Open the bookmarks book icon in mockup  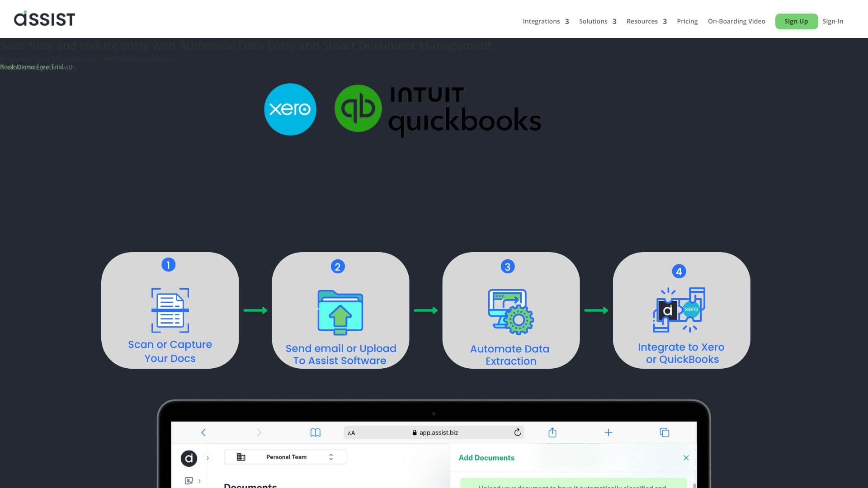tap(316, 432)
